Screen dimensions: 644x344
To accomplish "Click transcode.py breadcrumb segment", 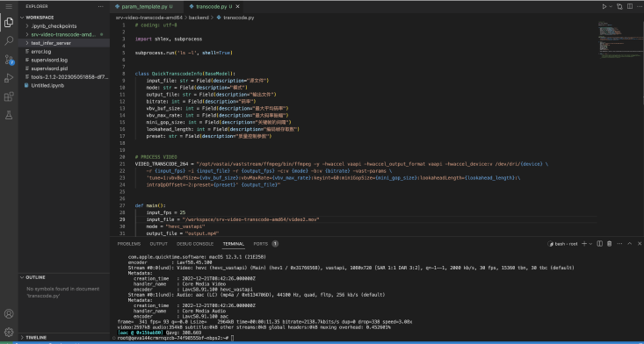I will point(239,18).
